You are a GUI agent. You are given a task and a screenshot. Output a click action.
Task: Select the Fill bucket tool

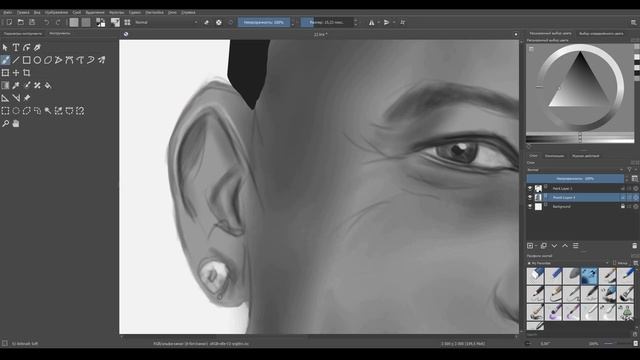[x=48, y=85]
